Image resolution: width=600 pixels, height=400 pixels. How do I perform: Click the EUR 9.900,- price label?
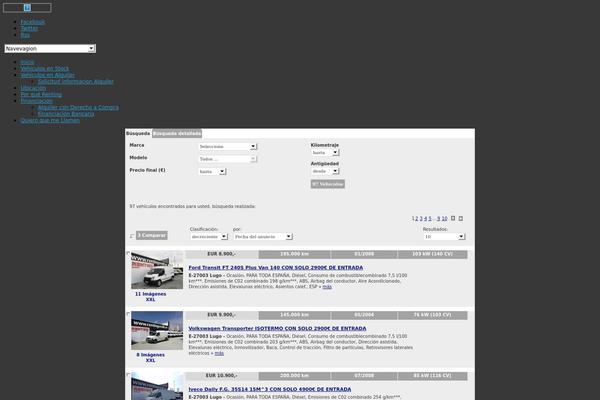click(222, 315)
